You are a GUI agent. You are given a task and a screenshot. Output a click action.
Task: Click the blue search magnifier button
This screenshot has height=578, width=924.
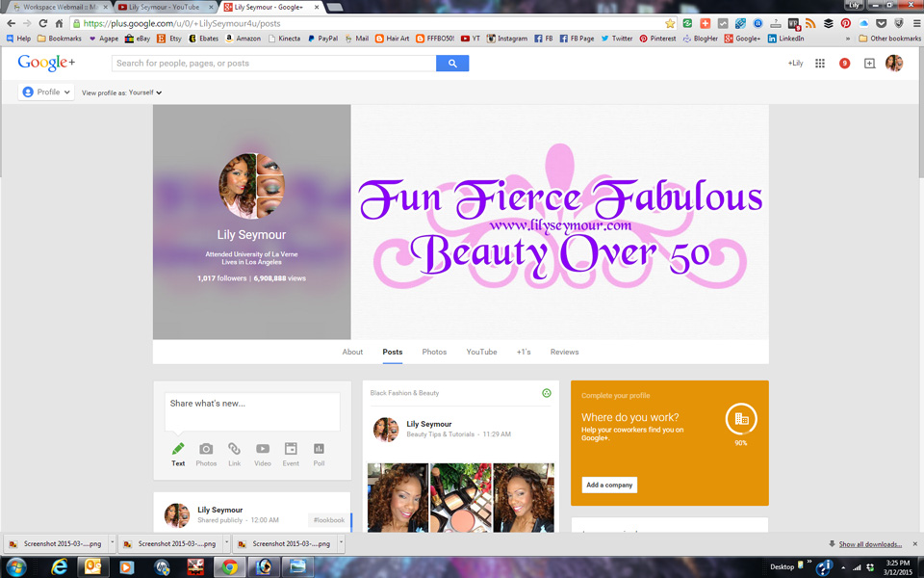click(x=452, y=64)
